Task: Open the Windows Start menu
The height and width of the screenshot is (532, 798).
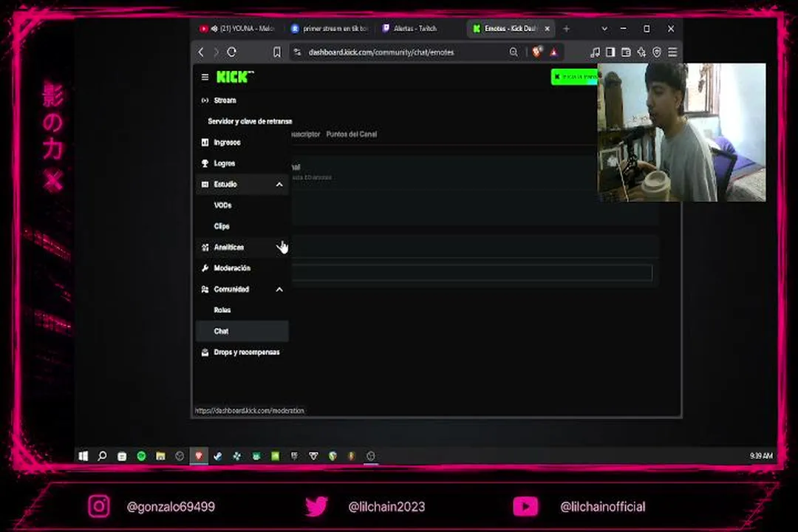Action: tap(83, 456)
